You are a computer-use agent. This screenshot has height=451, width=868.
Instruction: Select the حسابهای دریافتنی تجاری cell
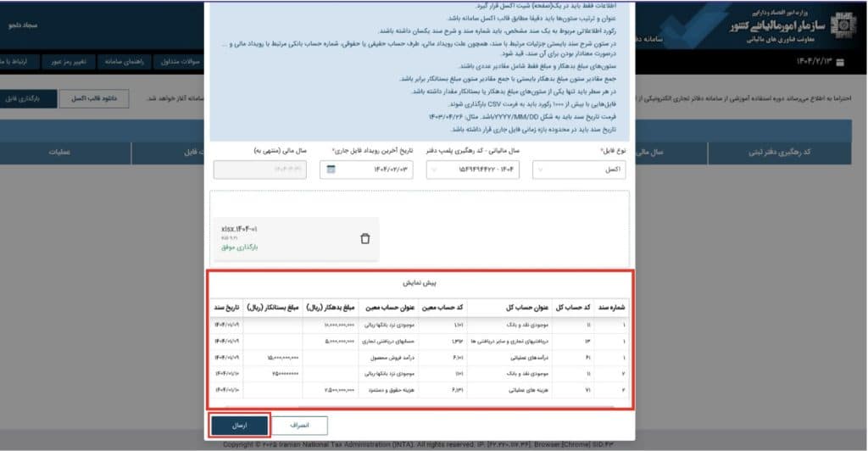click(388, 342)
